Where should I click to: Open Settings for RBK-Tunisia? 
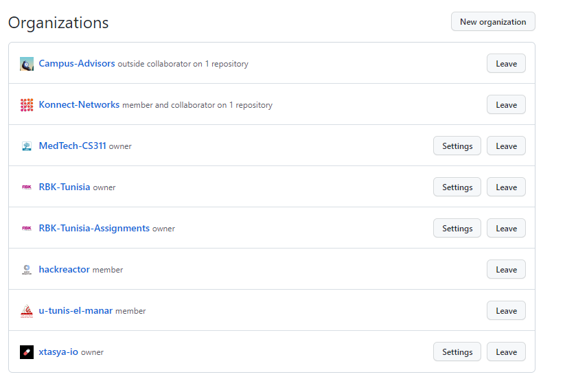pos(457,187)
